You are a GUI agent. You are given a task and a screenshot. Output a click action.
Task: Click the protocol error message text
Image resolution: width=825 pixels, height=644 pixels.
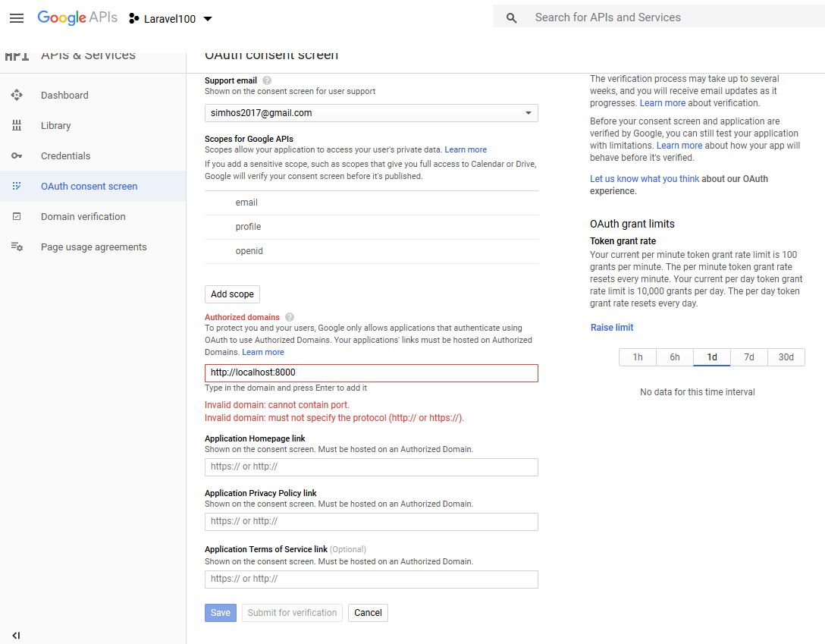334,418
